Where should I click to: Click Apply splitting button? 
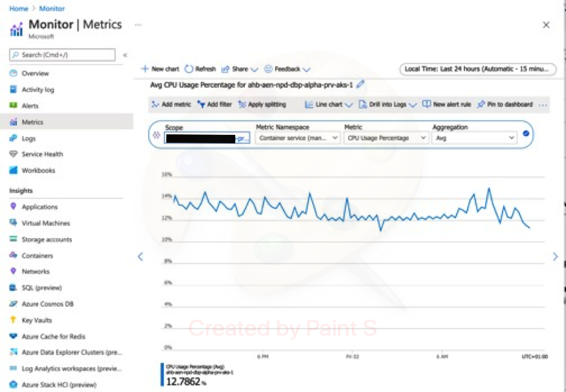(x=262, y=104)
